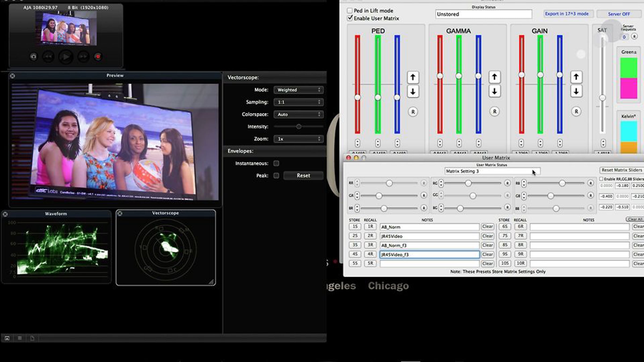
Task: Click the cyan Kelvin color swatch
Action: 628,131
